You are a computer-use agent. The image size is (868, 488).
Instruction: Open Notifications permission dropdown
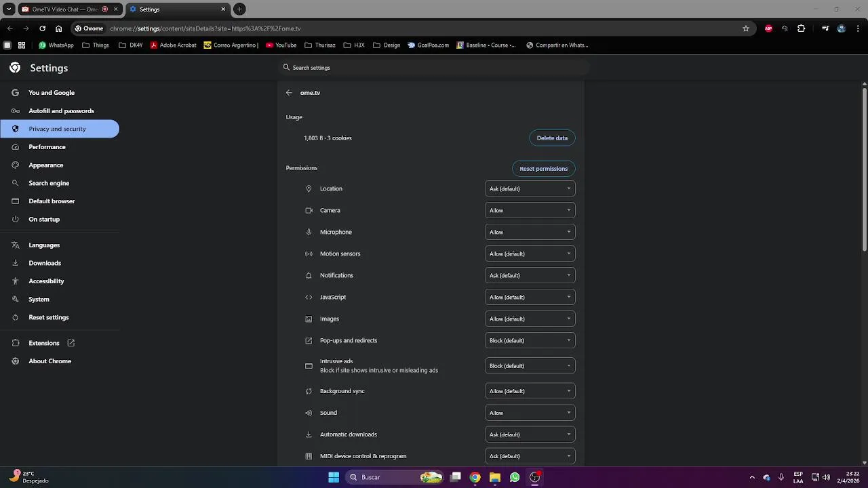pos(530,275)
